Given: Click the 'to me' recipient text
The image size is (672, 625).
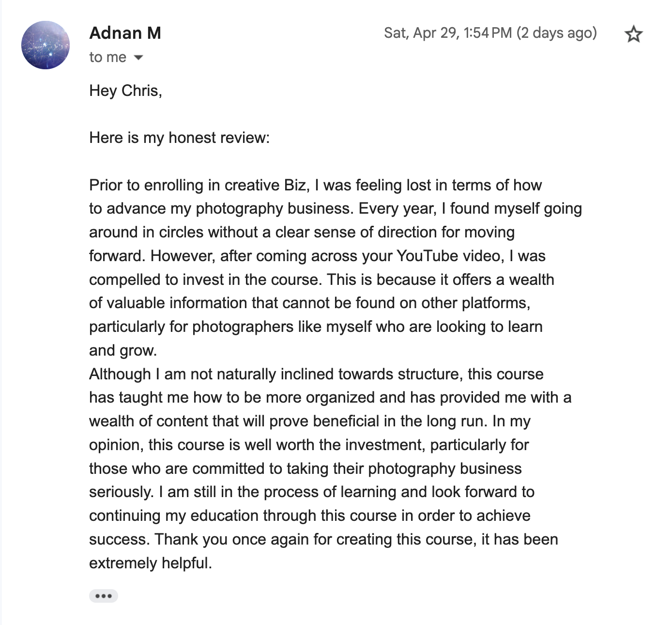Looking at the screenshot, I should click(107, 57).
